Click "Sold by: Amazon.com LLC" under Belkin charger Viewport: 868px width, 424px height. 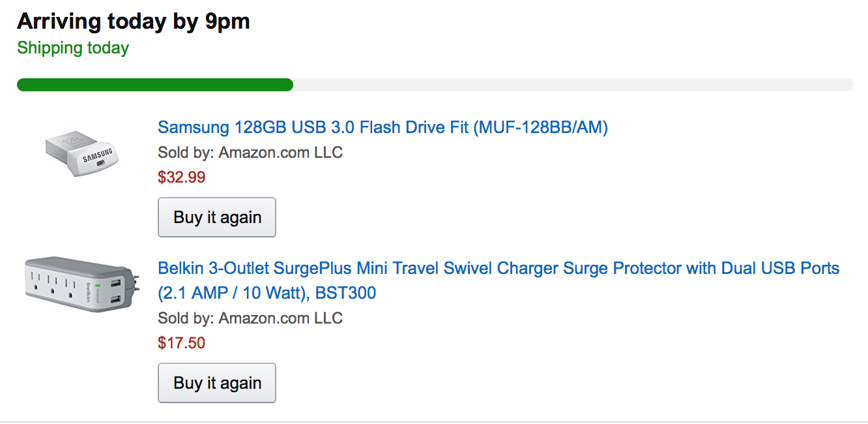click(250, 318)
